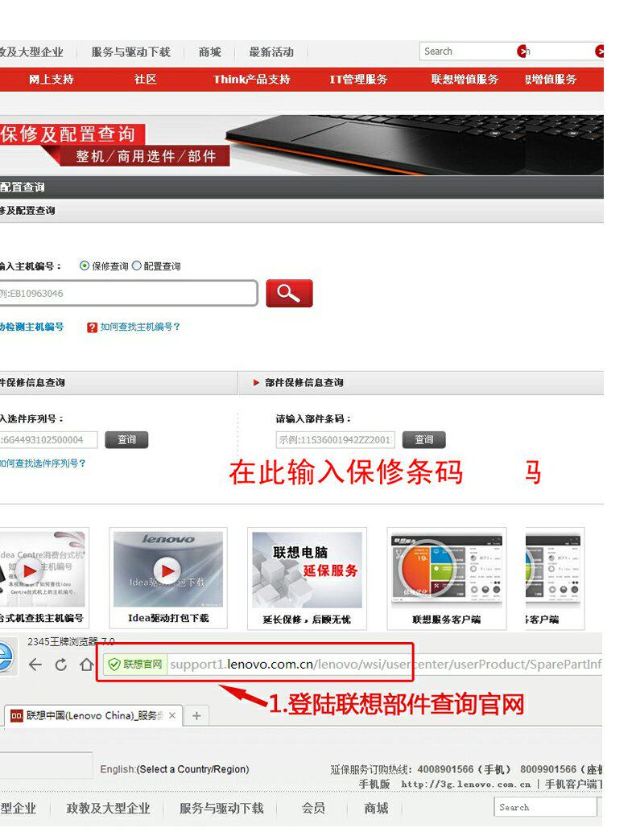Open the 社区 red nav item
The height and width of the screenshot is (840, 636).
145,80
